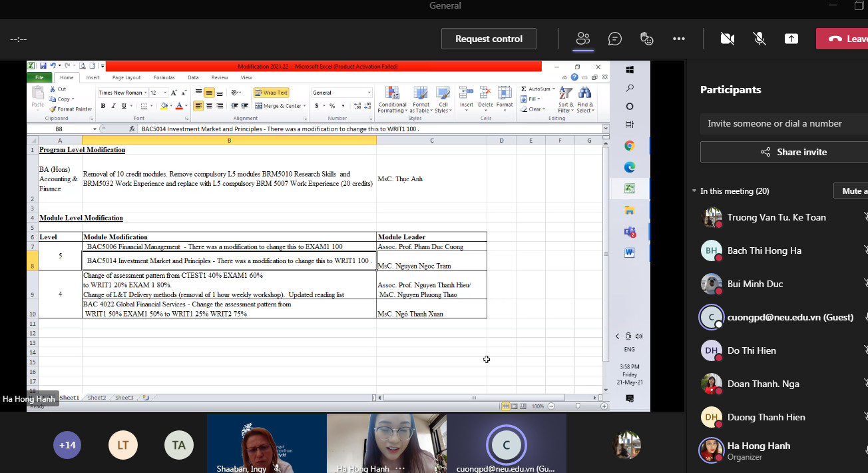Screen dimensions: 868x473
Task: Select the TA participant avatar
Action: tap(178, 445)
